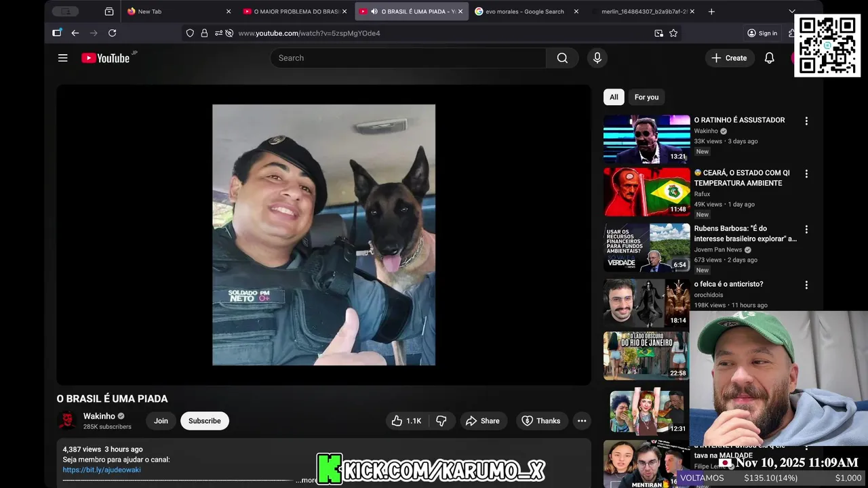Dislike the video with thumbs down
The height and width of the screenshot is (488, 868).
click(x=441, y=421)
